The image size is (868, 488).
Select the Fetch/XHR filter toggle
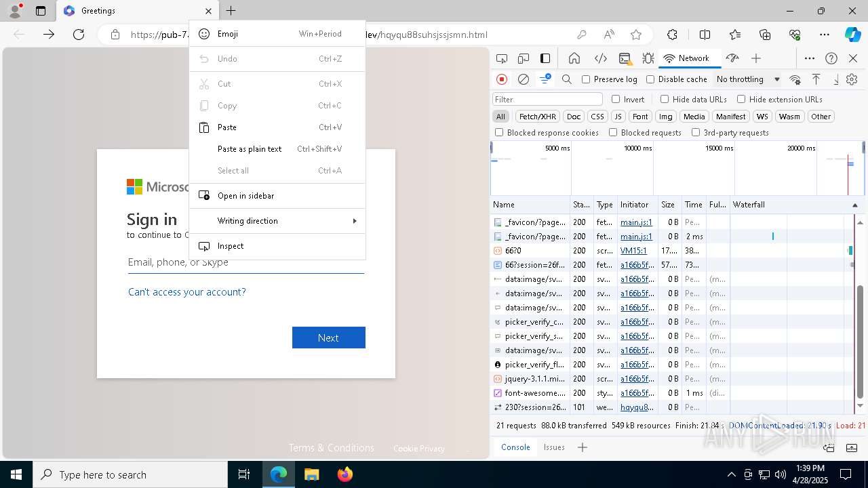coord(538,117)
